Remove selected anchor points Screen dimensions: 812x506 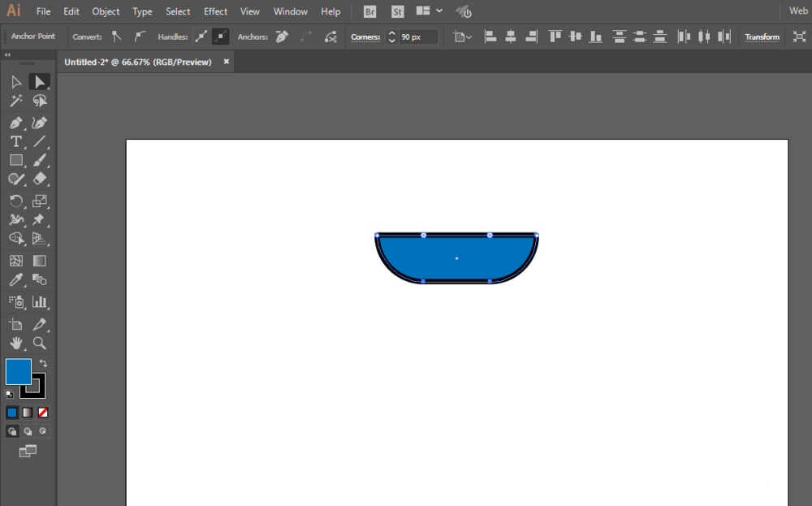(x=282, y=37)
